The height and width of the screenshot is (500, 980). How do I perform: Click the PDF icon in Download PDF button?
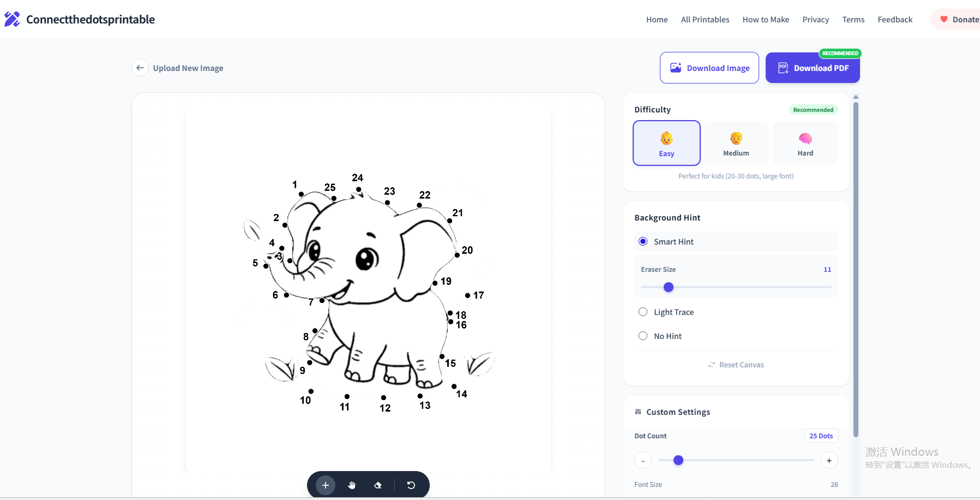[784, 67]
